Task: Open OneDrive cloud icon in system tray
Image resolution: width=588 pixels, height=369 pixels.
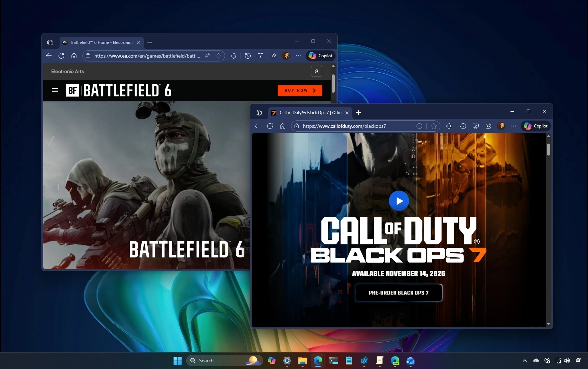Action: (x=536, y=361)
